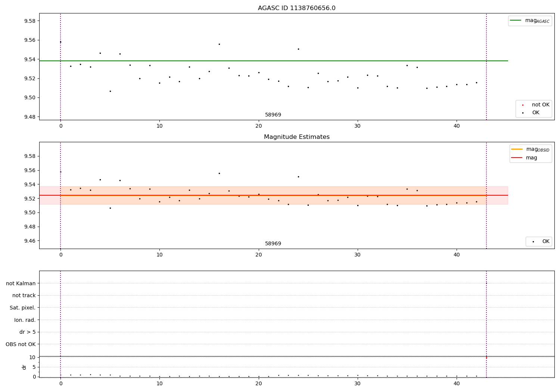Click the "not Kalman" row label
The height and width of the screenshot is (392, 560).
pyautogui.click(x=21, y=284)
